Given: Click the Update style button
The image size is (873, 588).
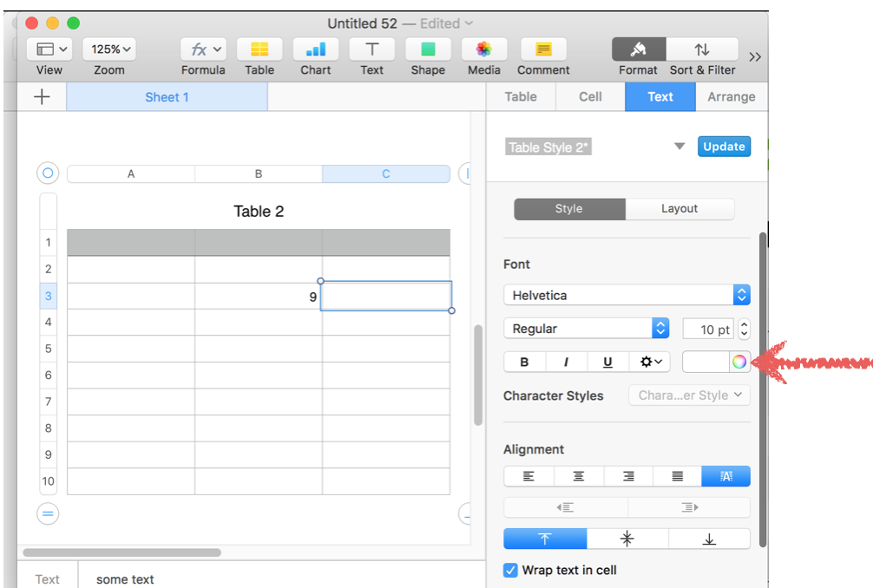Looking at the screenshot, I should click(x=724, y=147).
